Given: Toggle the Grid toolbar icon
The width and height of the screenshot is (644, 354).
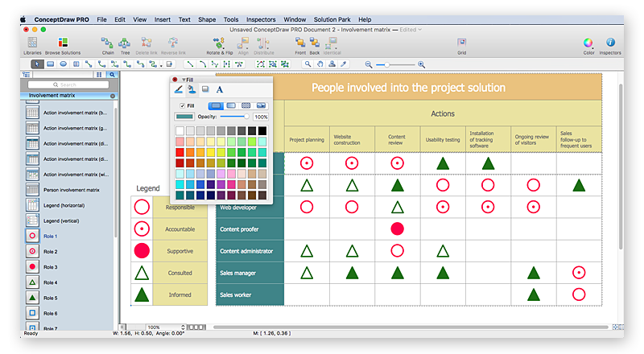Looking at the screenshot, I should click(x=461, y=43).
